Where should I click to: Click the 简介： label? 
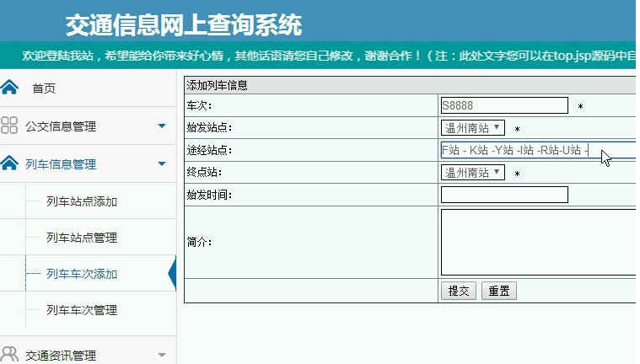tap(199, 242)
